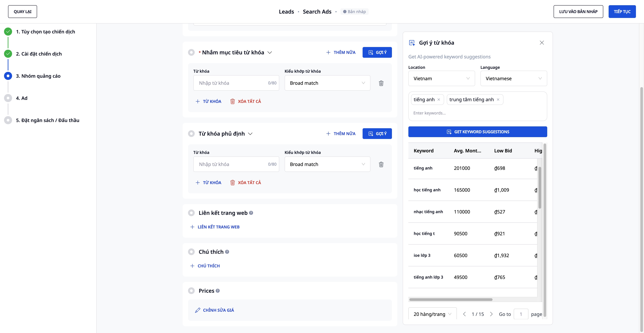
Task: Open the 20 hàng/trang page size dropdown
Action: tap(432, 314)
